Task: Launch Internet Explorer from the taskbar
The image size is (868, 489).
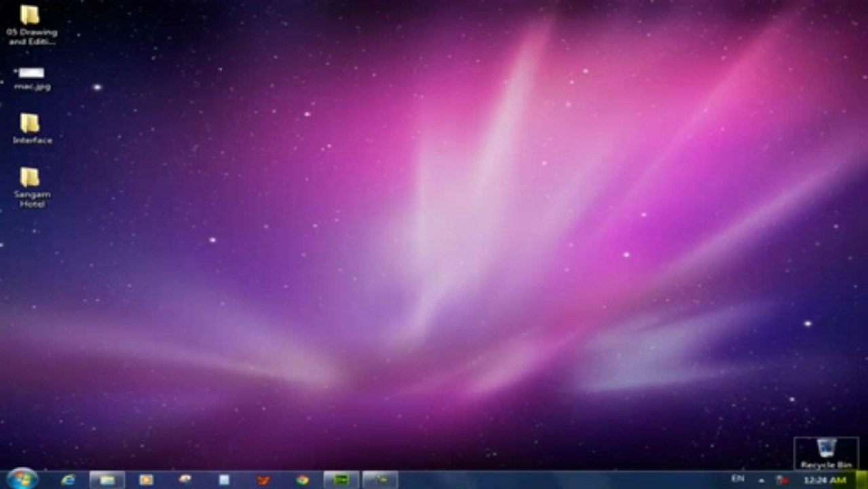Action: pyautogui.click(x=68, y=479)
